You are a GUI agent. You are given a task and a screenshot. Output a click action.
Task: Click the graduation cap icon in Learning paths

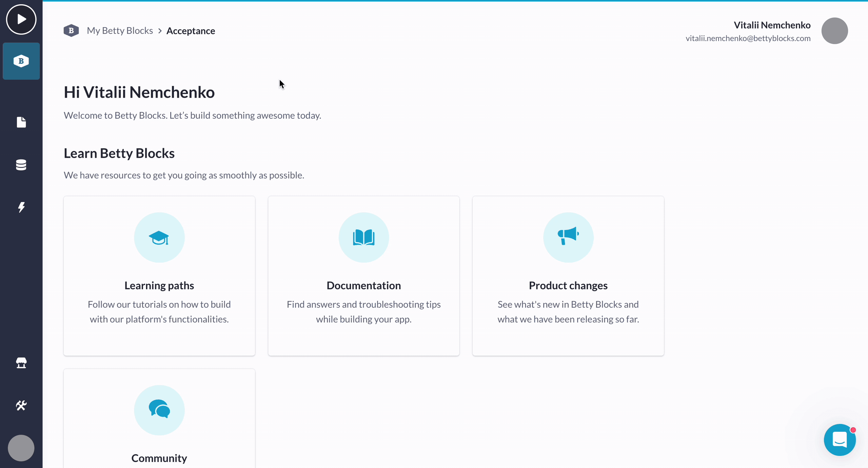(159, 237)
